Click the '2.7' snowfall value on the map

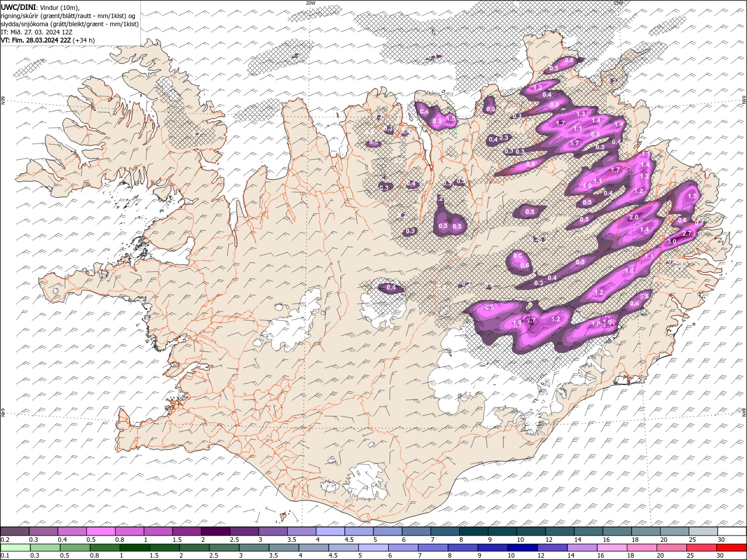[687, 233]
